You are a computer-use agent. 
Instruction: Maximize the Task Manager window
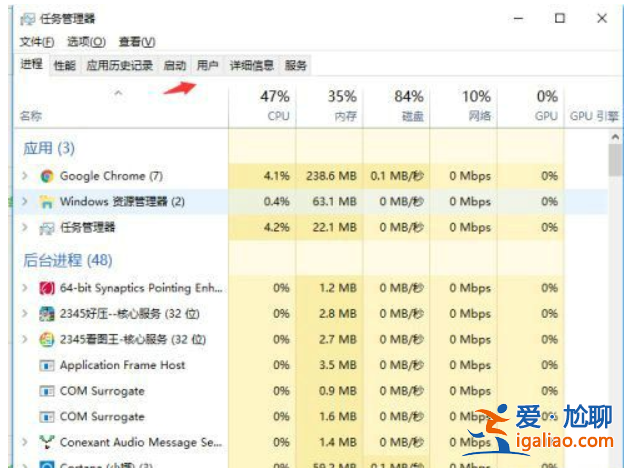(560, 18)
